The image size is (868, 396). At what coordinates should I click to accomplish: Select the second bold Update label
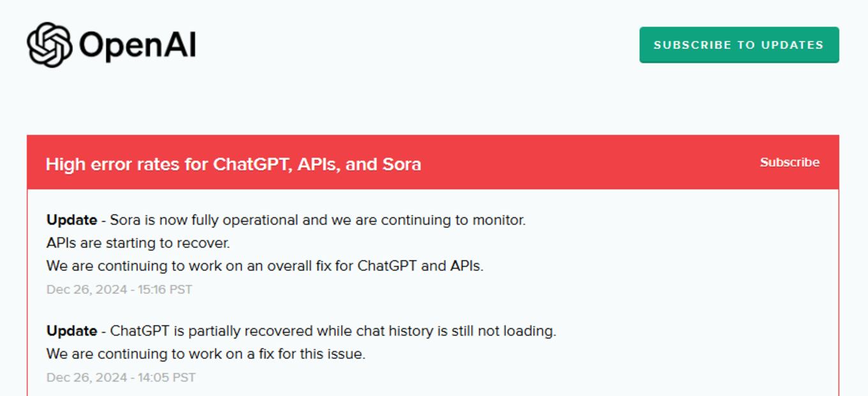tap(71, 331)
